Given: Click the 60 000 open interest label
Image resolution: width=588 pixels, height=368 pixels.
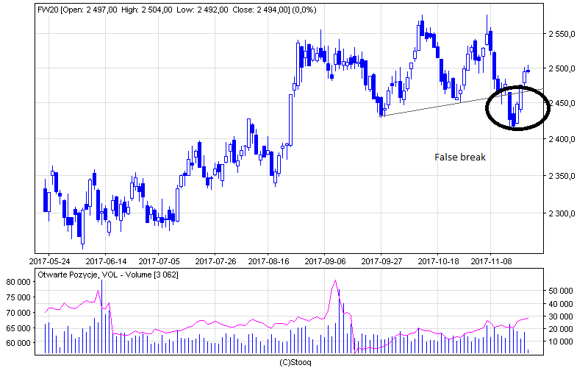Looking at the screenshot, I should [x=18, y=343].
